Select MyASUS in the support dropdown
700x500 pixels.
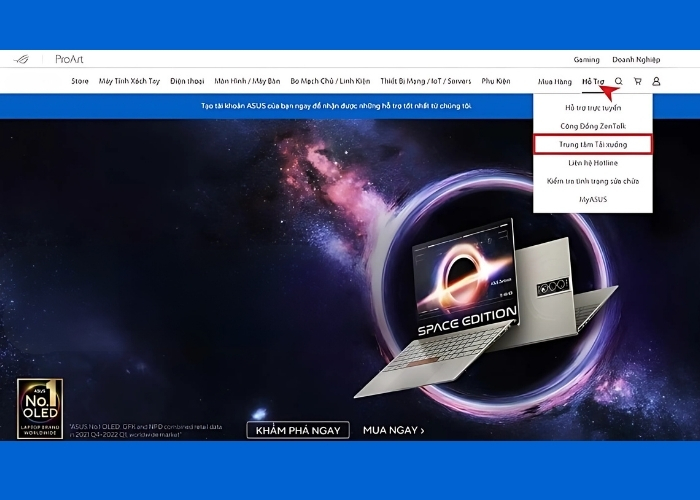593,199
